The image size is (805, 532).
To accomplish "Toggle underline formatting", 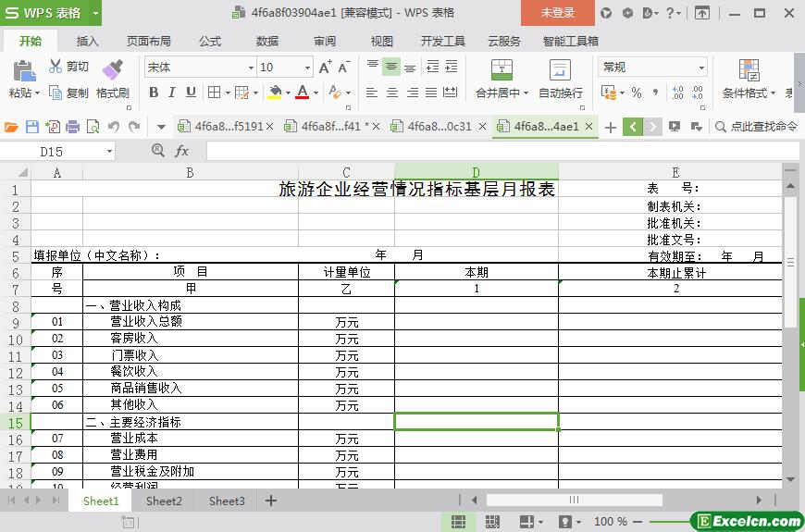I will pos(191,93).
